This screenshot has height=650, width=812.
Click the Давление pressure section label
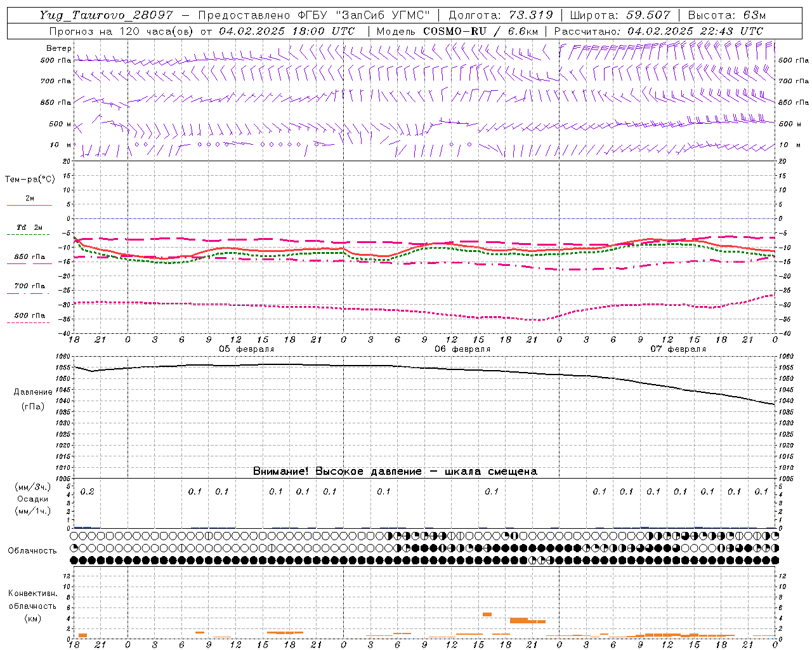pyautogui.click(x=33, y=392)
